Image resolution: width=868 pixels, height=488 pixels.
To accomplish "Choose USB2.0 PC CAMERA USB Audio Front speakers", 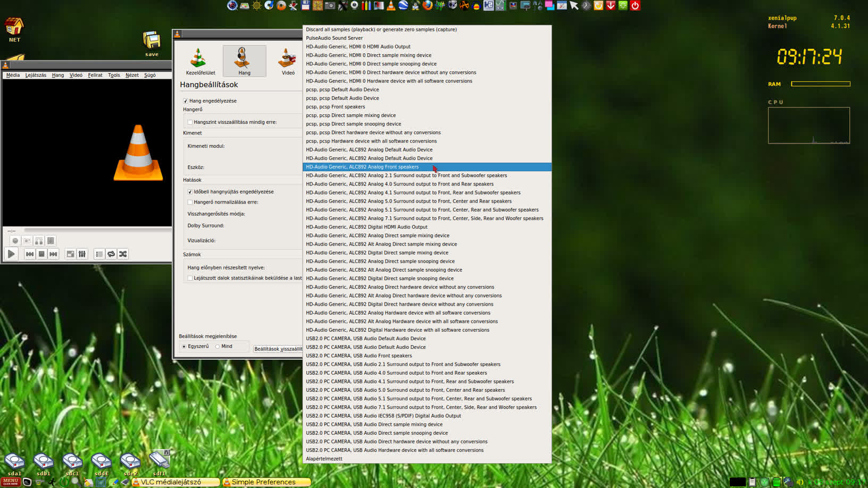I will [427, 356].
